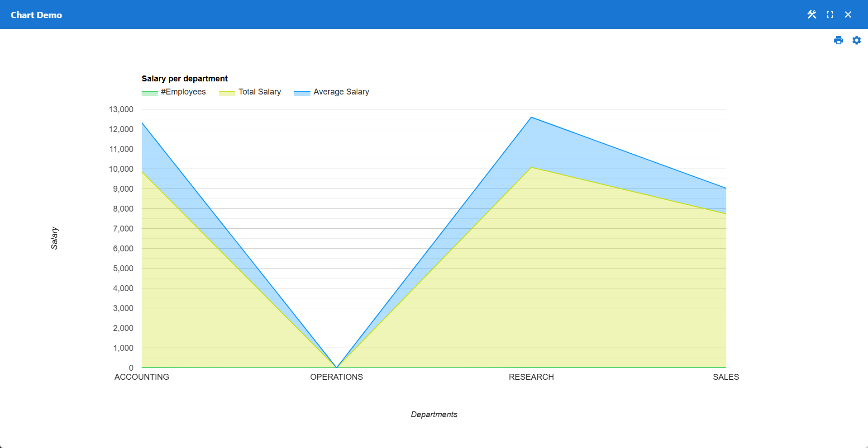Toggle the Total Salary series visibility
The height and width of the screenshot is (448, 868).
tap(260, 92)
